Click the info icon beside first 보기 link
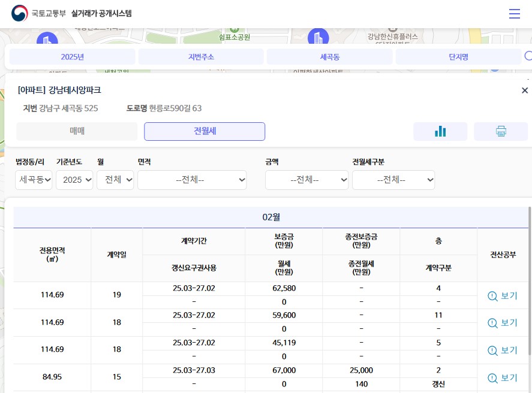Image resolution: width=532 pixels, height=393 pixels. [492, 296]
